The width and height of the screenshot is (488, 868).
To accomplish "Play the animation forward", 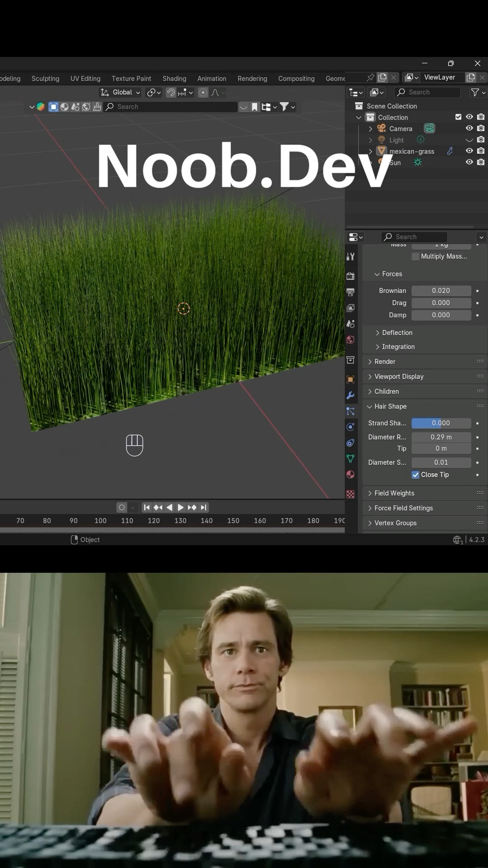I will pyautogui.click(x=180, y=507).
